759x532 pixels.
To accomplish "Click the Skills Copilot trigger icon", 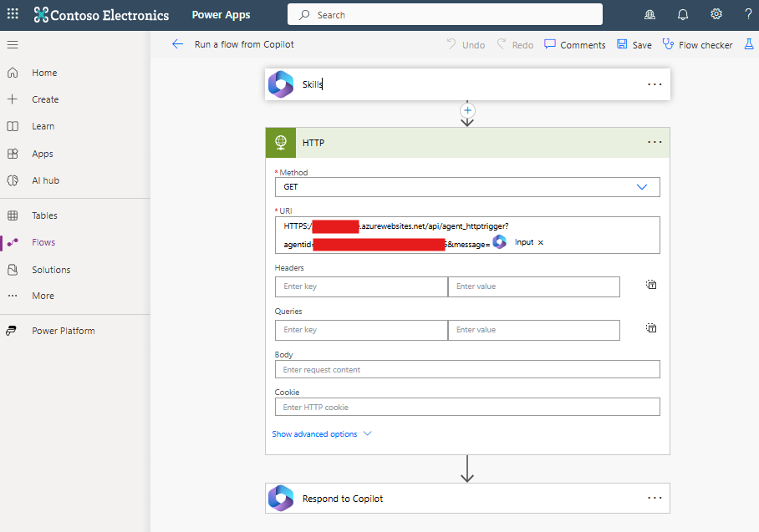I will coord(281,84).
